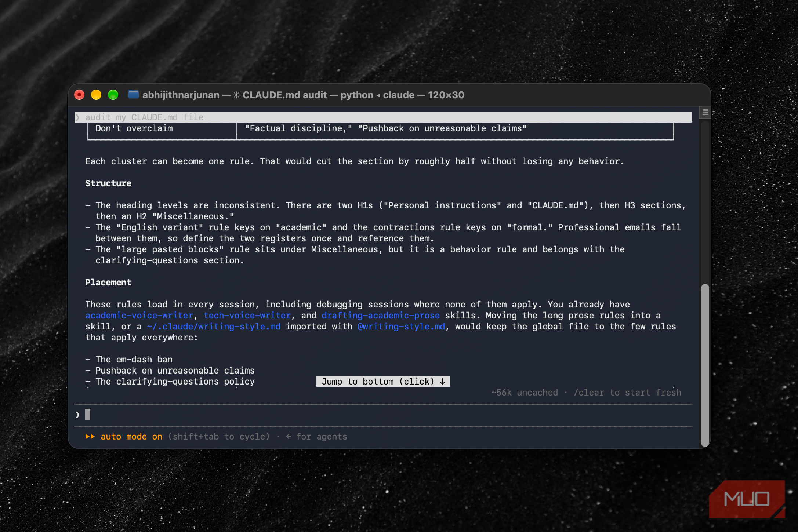Viewport: 798px width, 532px height.
Task: Click the '"Factual discipline,"' table cell text
Action: (x=298, y=128)
